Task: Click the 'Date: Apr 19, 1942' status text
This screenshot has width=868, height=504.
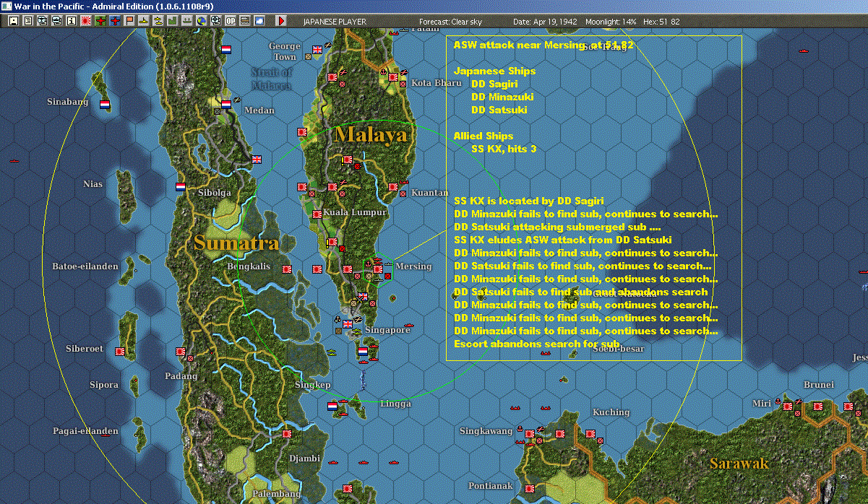Action: coord(544,22)
